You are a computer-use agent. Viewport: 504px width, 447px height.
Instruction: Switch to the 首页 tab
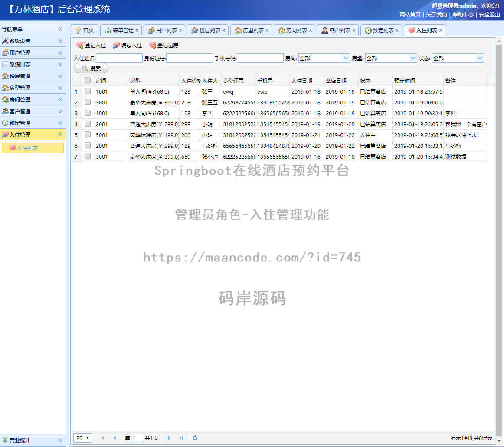click(85, 30)
